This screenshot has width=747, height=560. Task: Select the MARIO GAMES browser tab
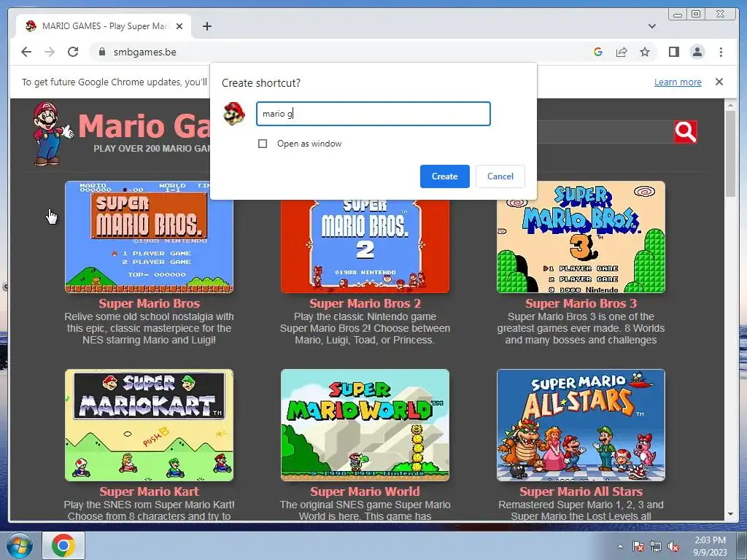click(x=104, y=26)
